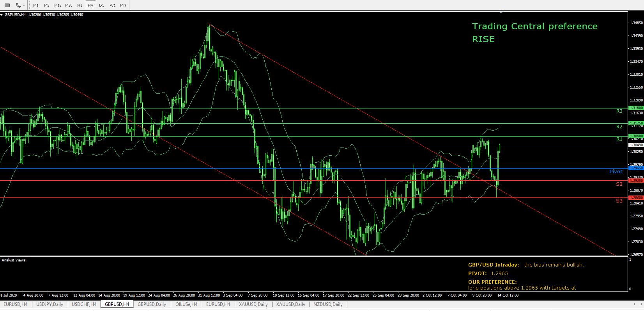Switch chart timeframe to M30
Screen dimensions: 644x311
pyautogui.click(x=69, y=5)
